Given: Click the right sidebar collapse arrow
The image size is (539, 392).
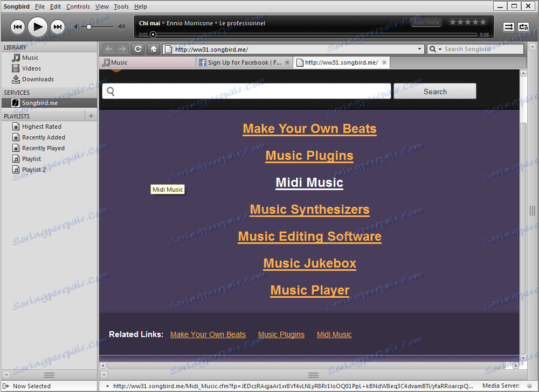Looking at the screenshot, I should [533, 47].
